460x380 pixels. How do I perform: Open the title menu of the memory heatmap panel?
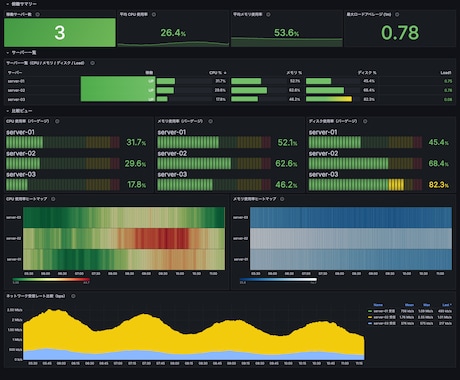[x=254, y=199]
